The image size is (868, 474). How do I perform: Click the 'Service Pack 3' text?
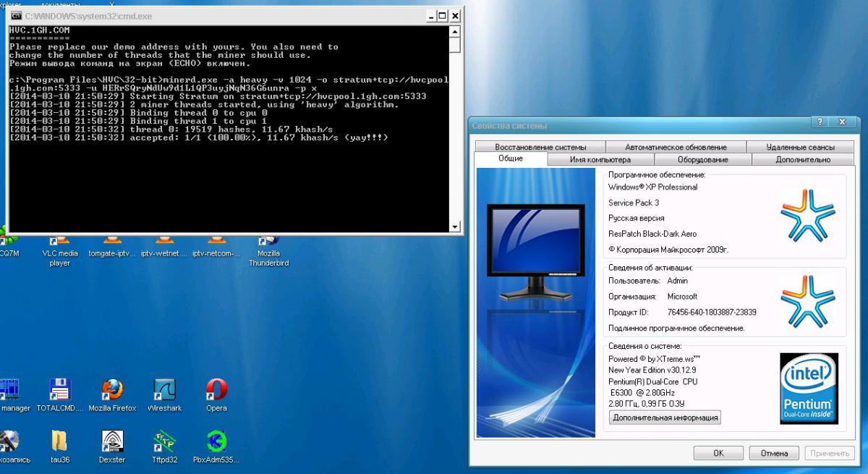tap(634, 203)
